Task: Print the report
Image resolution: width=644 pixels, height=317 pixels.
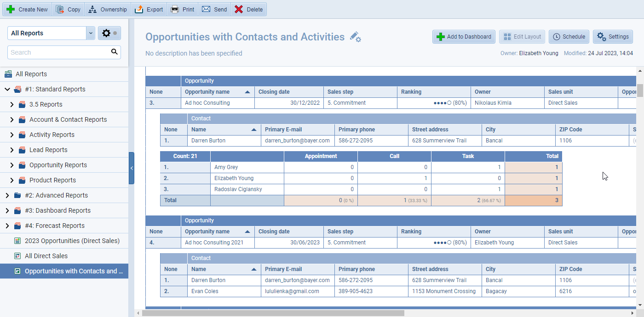Action: pos(182,9)
